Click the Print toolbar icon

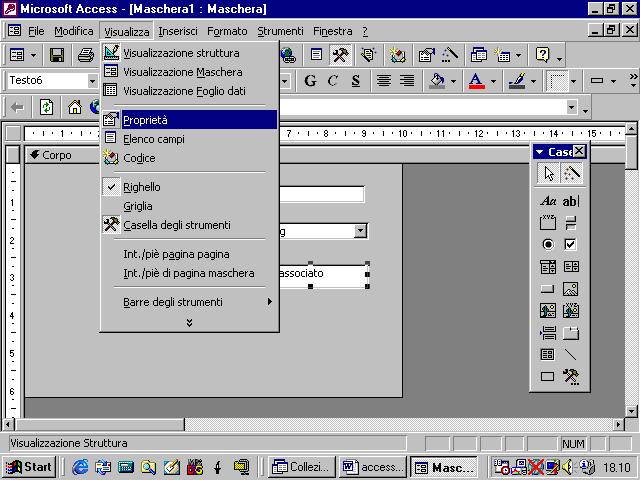click(x=86, y=55)
